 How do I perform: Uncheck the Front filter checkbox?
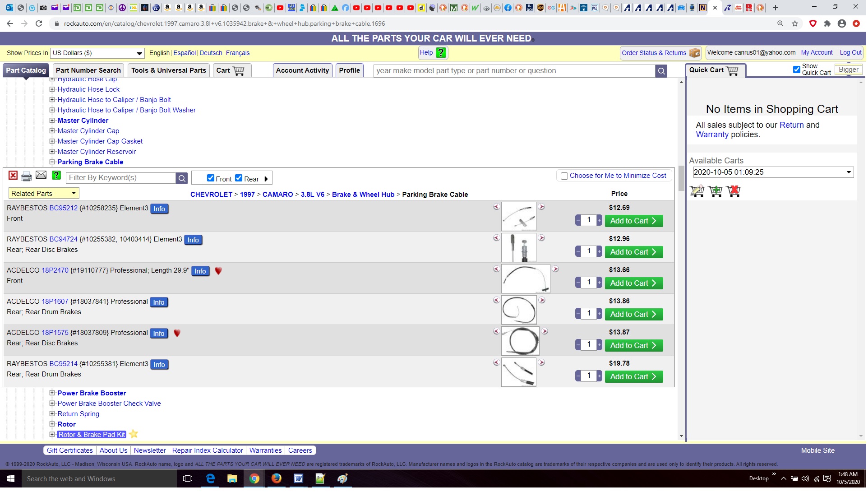[x=211, y=178]
